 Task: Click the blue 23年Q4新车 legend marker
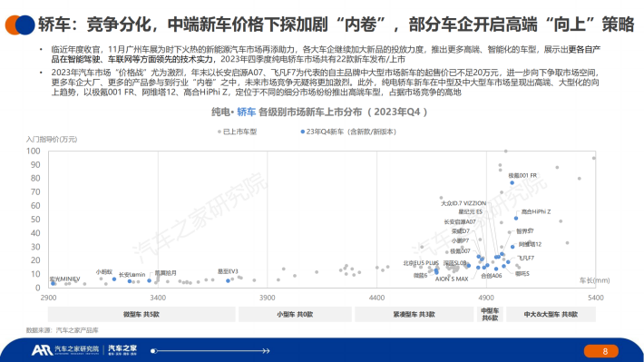[303, 132]
